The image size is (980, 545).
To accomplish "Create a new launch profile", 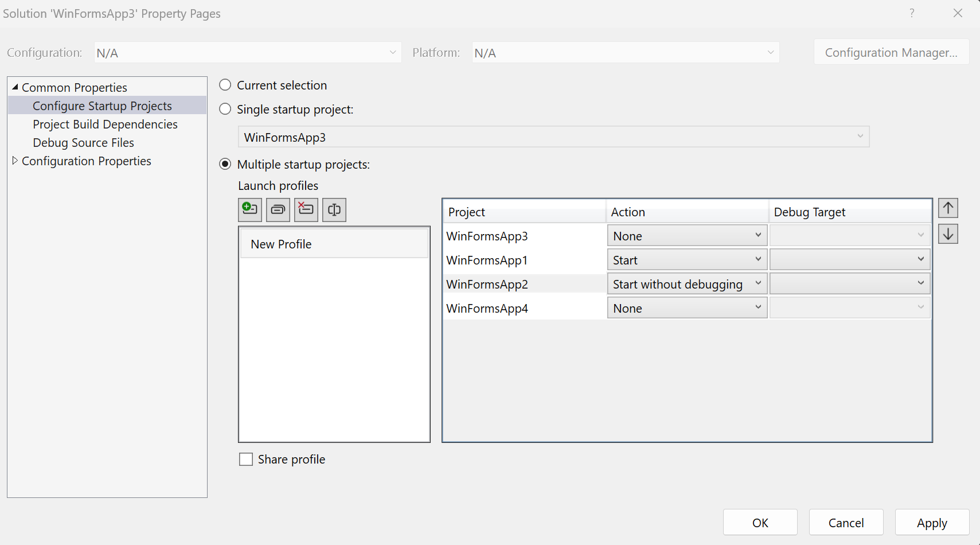I will [250, 209].
